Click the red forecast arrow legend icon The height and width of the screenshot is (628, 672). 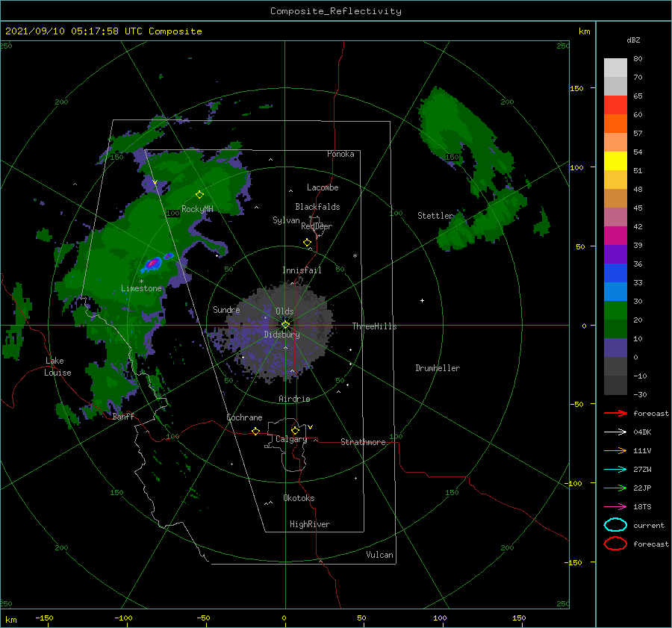point(615,413)
